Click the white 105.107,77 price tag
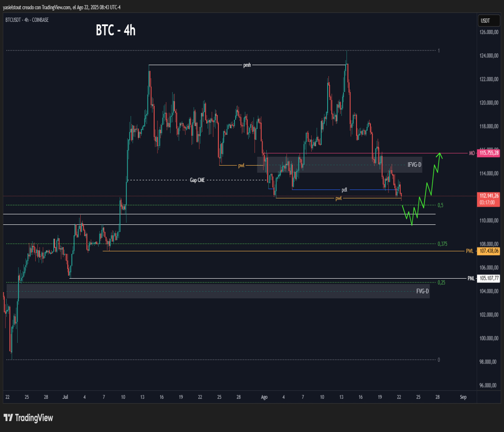This screenshot has height=432, width=504. tap(488, 278)
